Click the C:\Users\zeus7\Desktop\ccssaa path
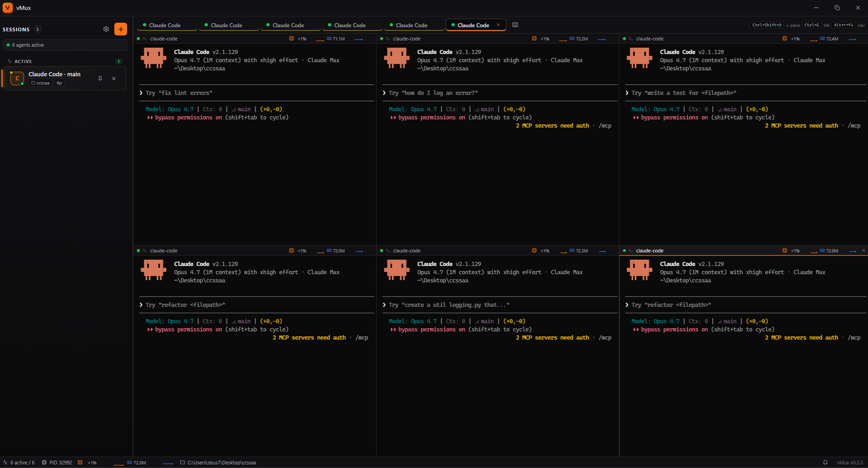This screenshot has width=868, height=468. point(222,463)
